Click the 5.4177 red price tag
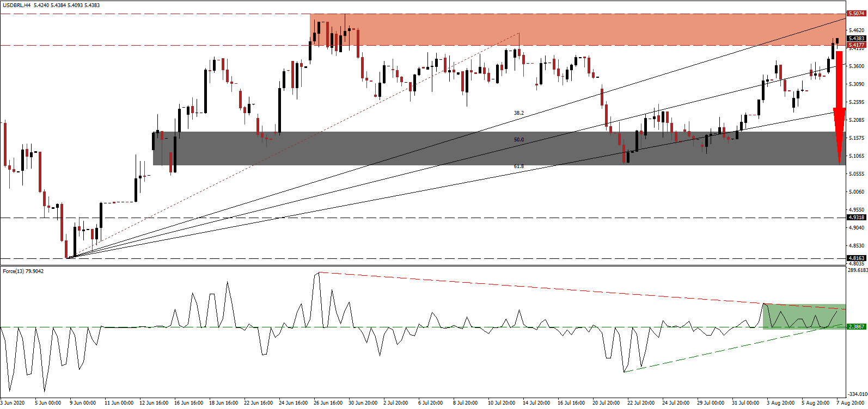This screenshot has height=409, width=868. click(856, 45)
